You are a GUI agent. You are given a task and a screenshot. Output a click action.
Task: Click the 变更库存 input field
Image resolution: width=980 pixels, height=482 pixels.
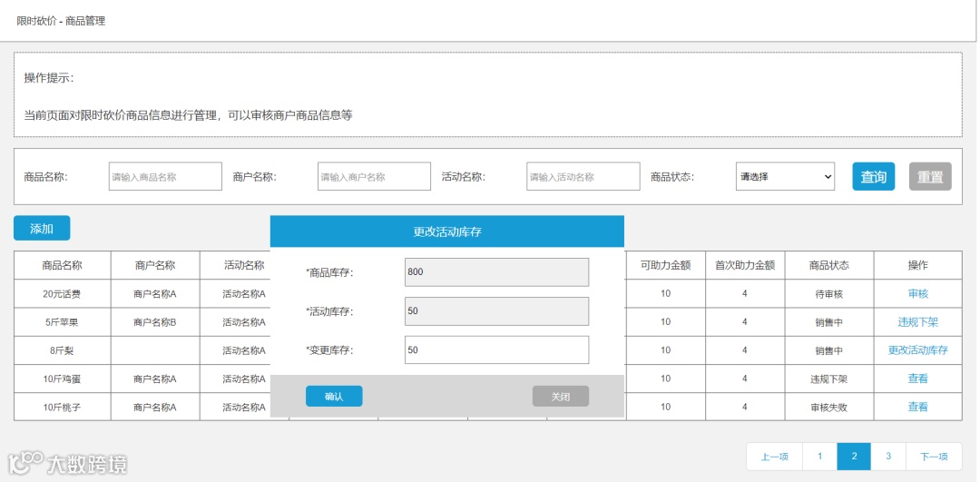(496, 349)
